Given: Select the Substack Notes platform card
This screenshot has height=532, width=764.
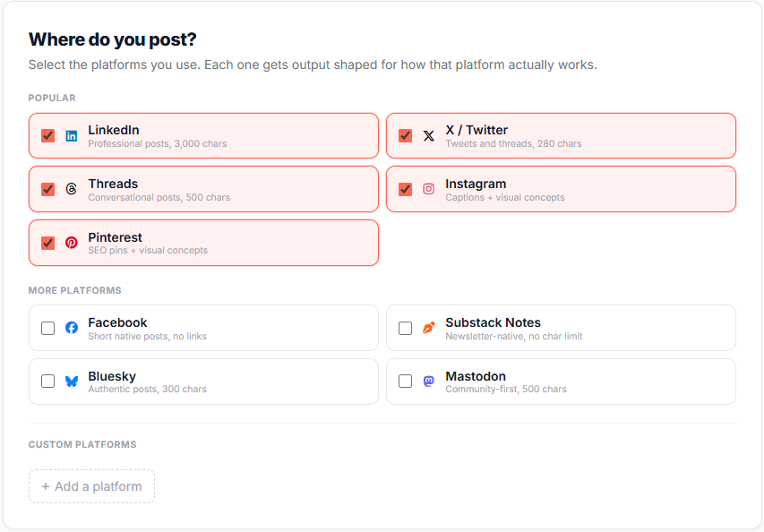Looking at the screenshot, I should 561,328.
